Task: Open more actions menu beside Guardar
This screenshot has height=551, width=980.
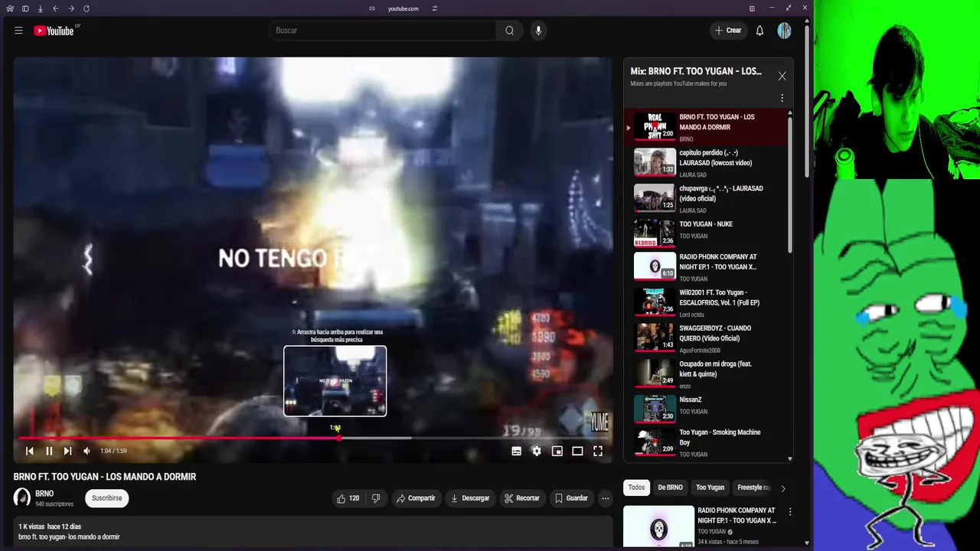Action: click(x=605, y=498)
